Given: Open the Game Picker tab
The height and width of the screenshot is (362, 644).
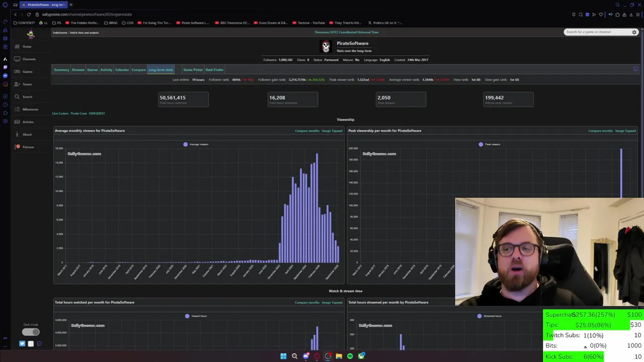Looking at the screenshot, I should [193, 70].
